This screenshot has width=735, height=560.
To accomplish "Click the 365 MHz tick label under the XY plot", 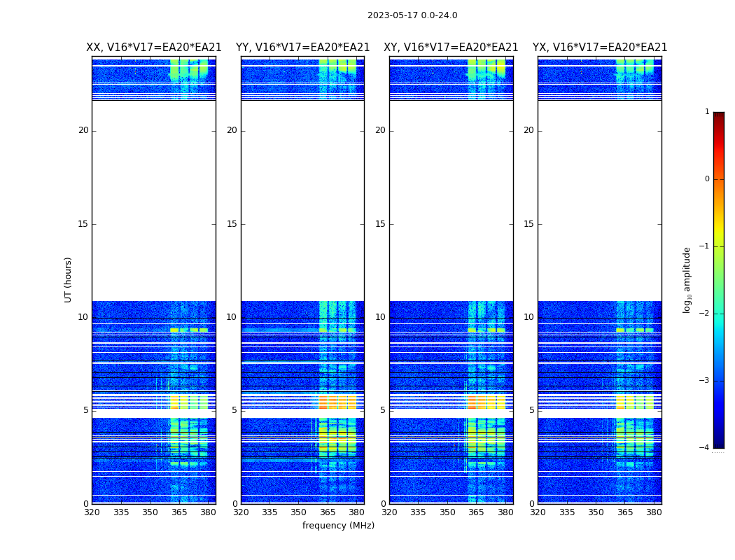I will tap(476, 512).
